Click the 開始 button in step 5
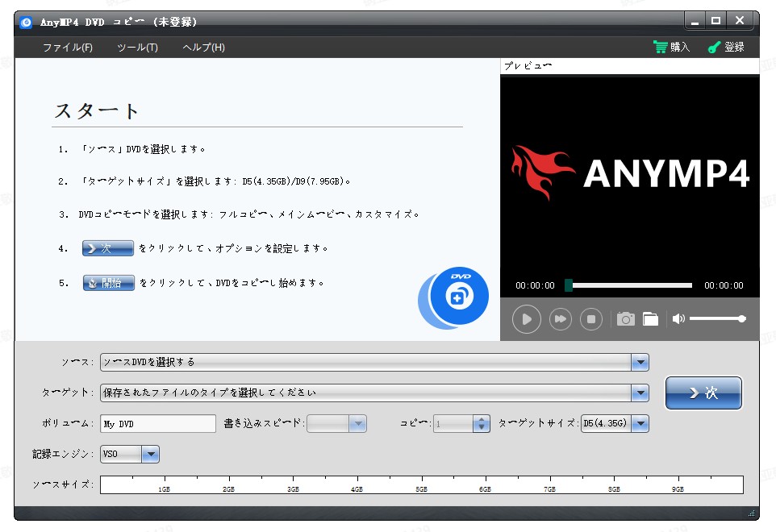 tap(108, 283)
